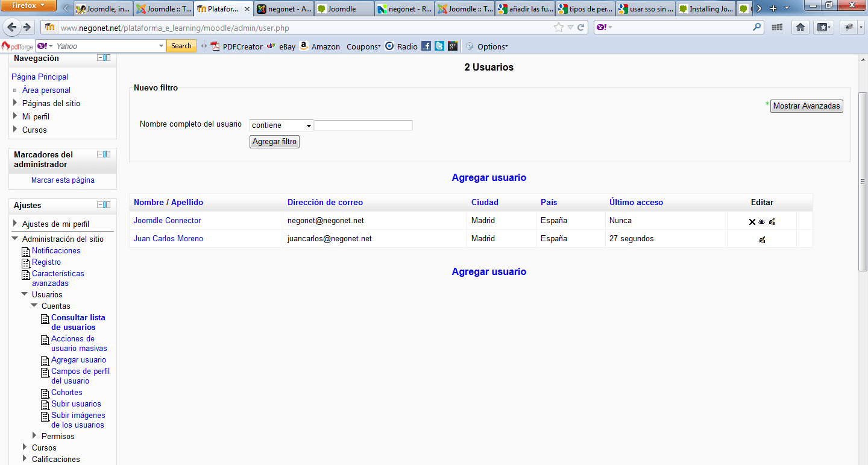Screen dimensions: 868x465
Task: Open the Firefox menu button
Action: [29, 6]
